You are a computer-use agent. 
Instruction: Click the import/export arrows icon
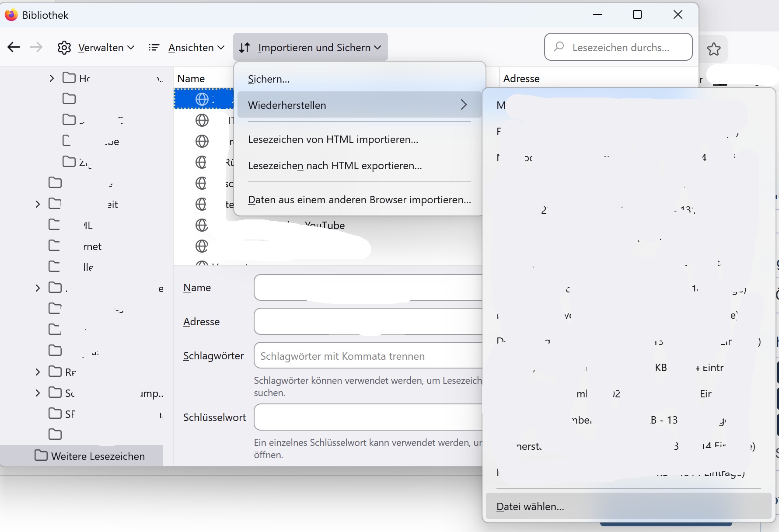pos(245,48)
